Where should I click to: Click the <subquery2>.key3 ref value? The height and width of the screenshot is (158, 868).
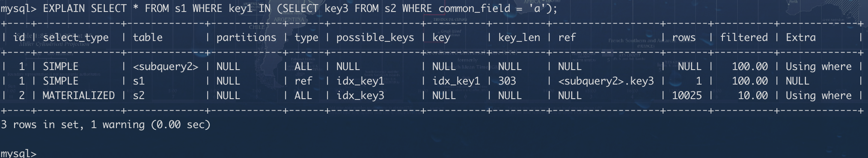point(606,81)
